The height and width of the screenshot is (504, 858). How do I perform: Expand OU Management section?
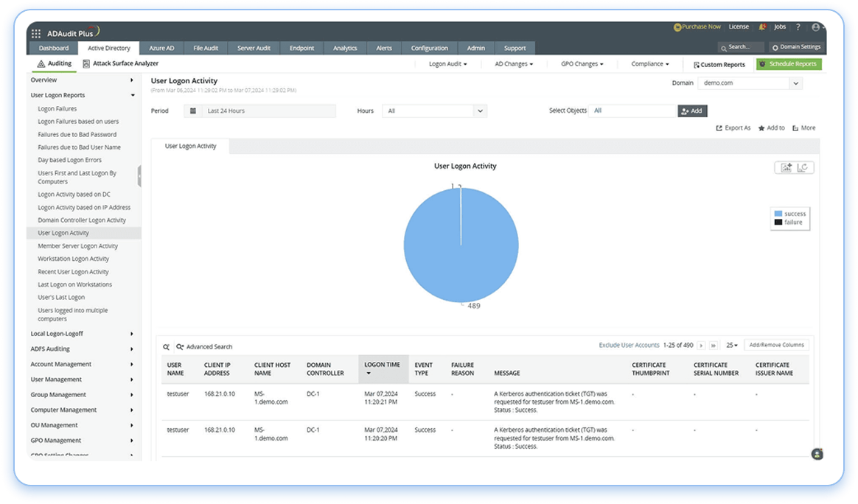[x=132, y=425]
